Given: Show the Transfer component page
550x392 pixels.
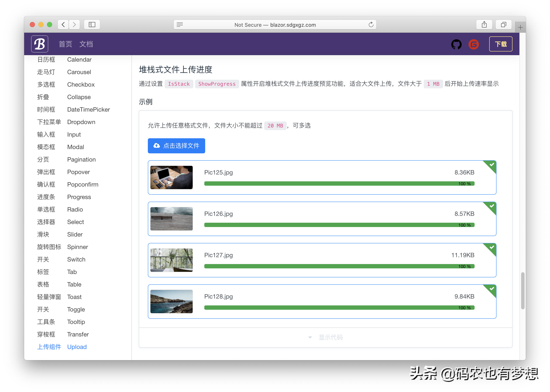Looking at the screenshot, I should tap(78, 334).
